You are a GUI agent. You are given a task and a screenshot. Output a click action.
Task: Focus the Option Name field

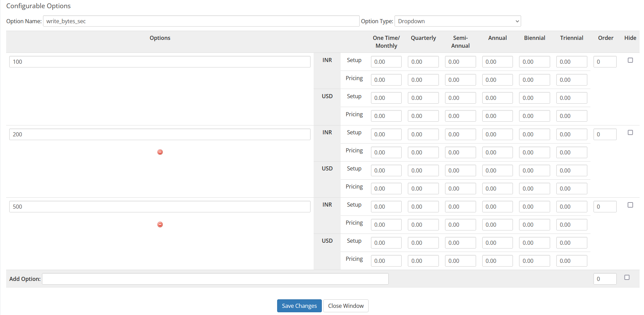point(201,21)
